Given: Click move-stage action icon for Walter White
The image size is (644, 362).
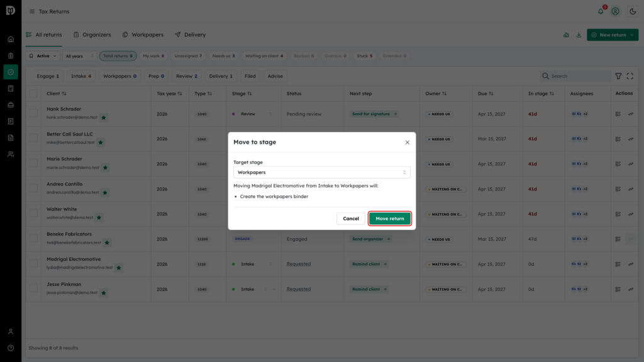Looking at the screenshot, I should 631,214.
